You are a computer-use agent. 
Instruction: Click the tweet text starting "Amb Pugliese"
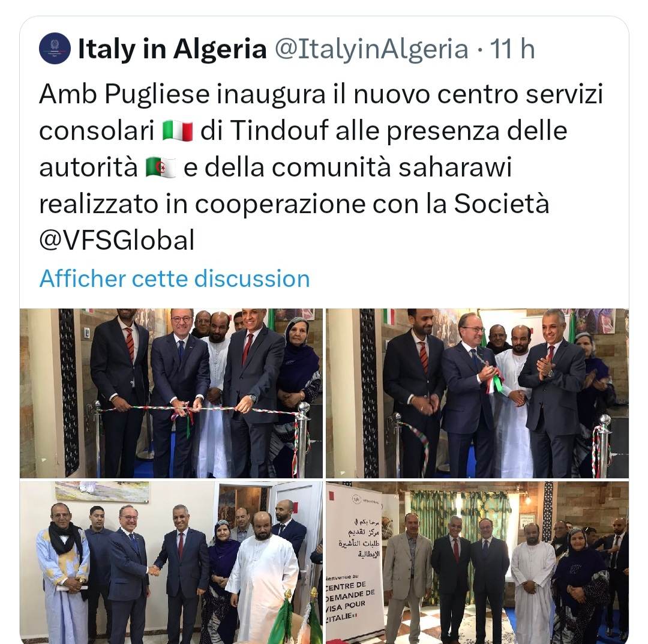(321, 167)
